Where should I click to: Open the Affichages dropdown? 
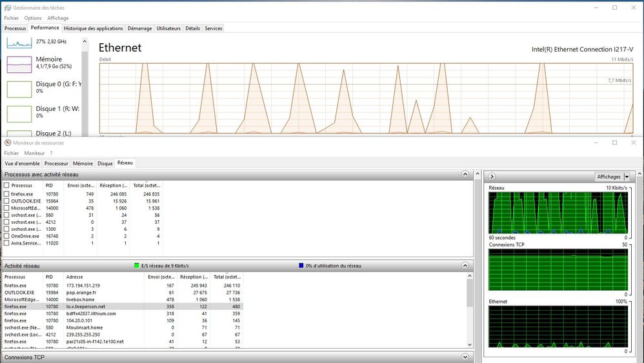[x=612, y=177]
